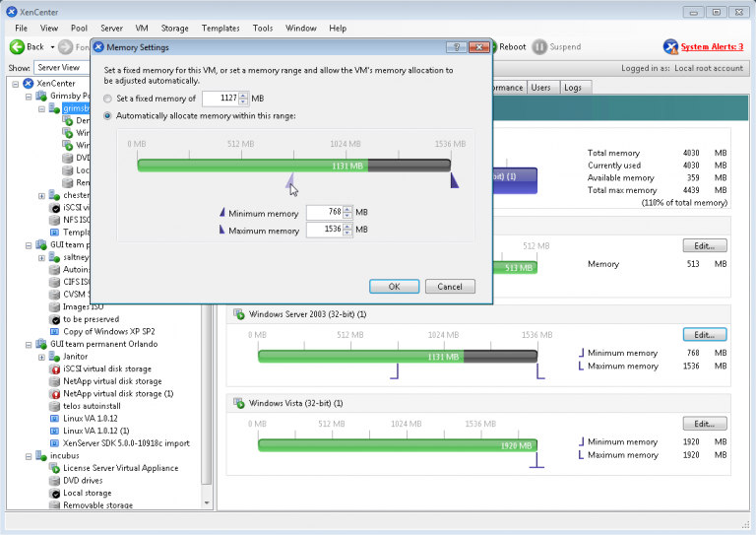Collapse the XenCenter root tree node

(x=16, y=84)
